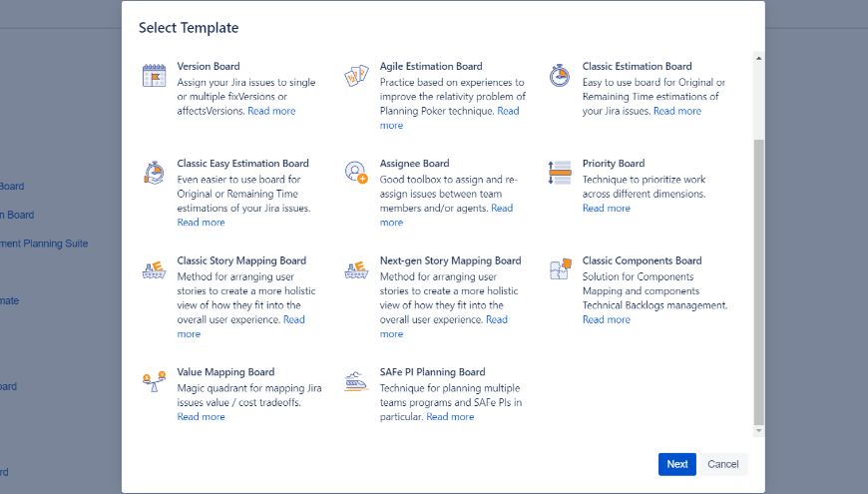Open Planning Suite link in background page

point(44,244)
